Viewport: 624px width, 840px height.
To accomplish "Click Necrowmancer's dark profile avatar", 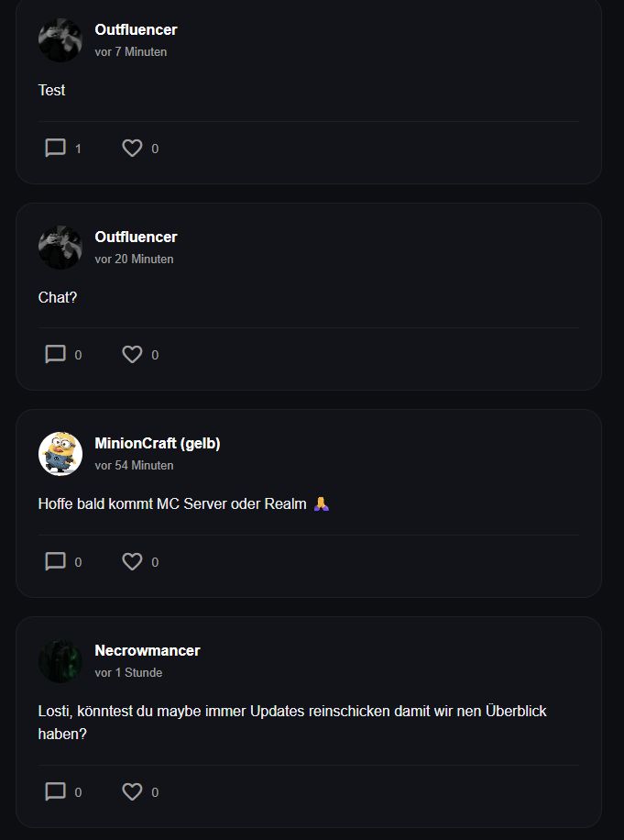I will [60, 661].
